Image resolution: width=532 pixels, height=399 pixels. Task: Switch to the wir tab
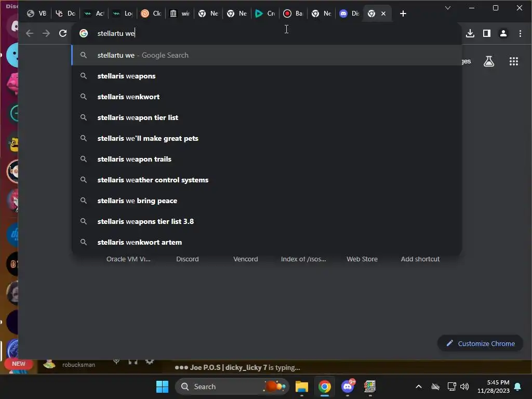179,14
